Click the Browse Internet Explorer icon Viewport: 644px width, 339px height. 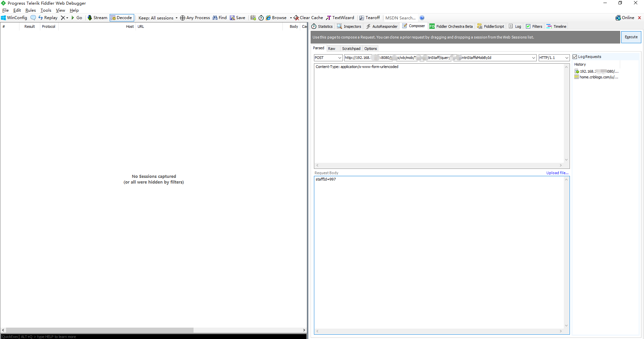pos(268,18)
